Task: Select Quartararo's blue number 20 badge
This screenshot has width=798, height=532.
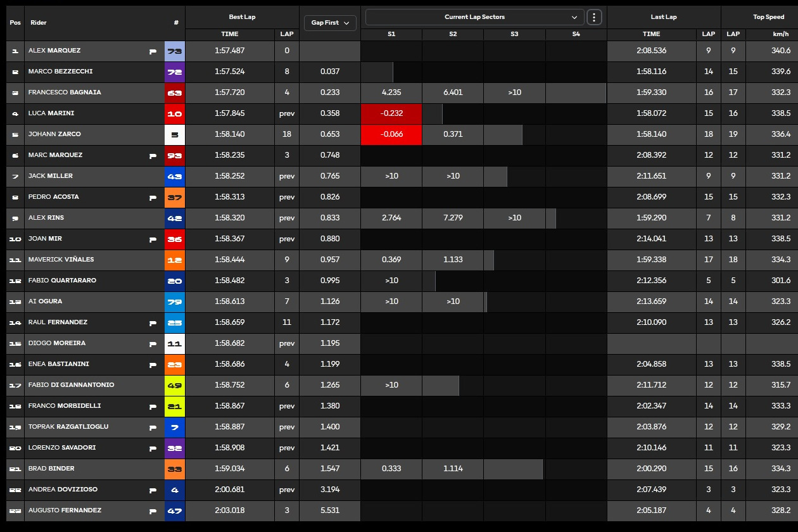Action: point(175,281)
